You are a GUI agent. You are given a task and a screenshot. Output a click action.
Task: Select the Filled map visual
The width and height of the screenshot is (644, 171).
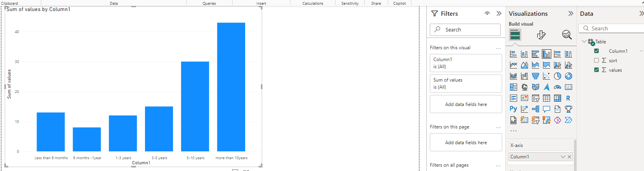coord(536,87)
